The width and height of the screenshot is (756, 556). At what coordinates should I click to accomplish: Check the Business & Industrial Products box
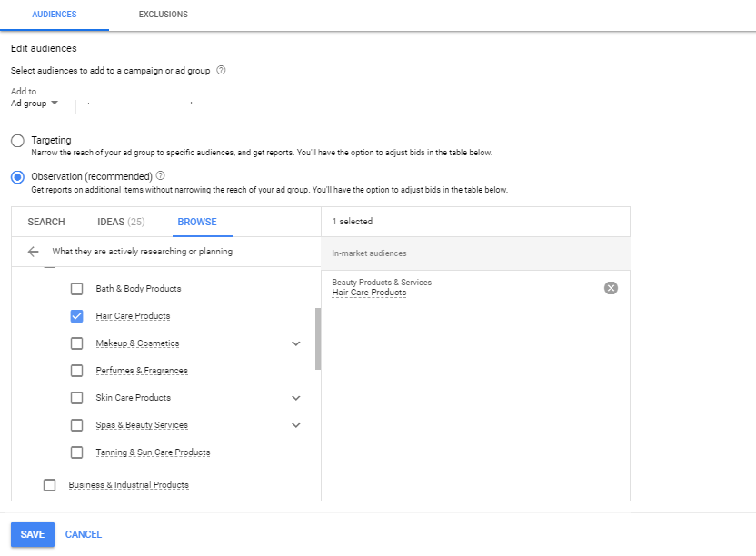point(49,484)
